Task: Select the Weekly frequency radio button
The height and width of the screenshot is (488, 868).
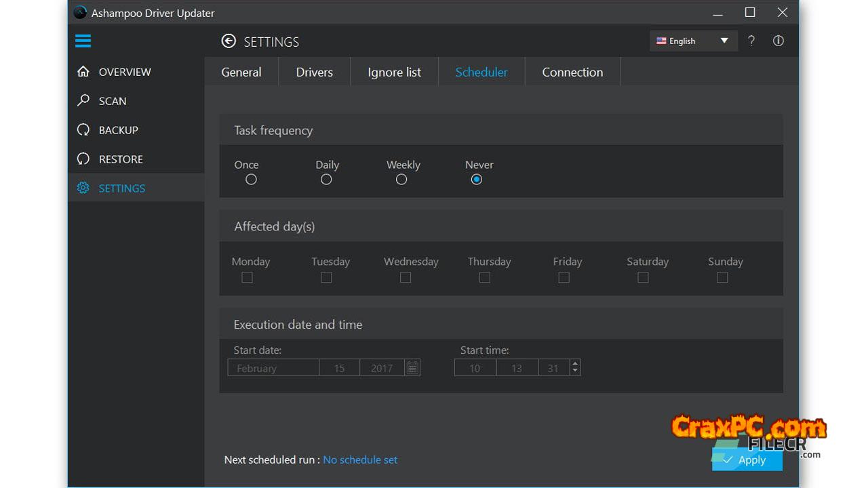Action: pos(401,180)
